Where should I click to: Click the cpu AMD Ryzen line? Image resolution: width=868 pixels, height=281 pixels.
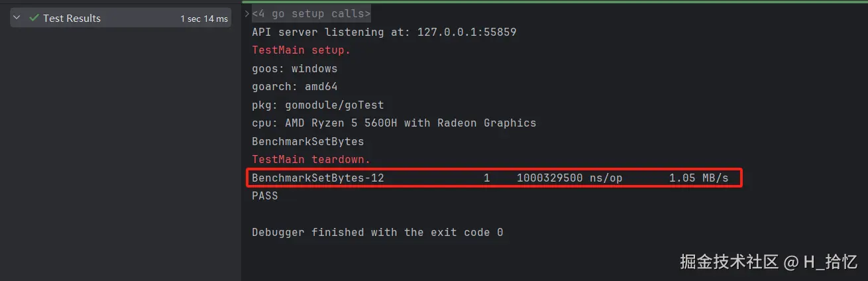[394, 123]
